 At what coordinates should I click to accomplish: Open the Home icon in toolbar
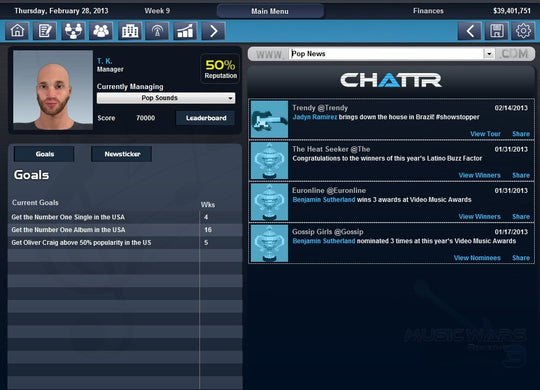click(17, 31)
